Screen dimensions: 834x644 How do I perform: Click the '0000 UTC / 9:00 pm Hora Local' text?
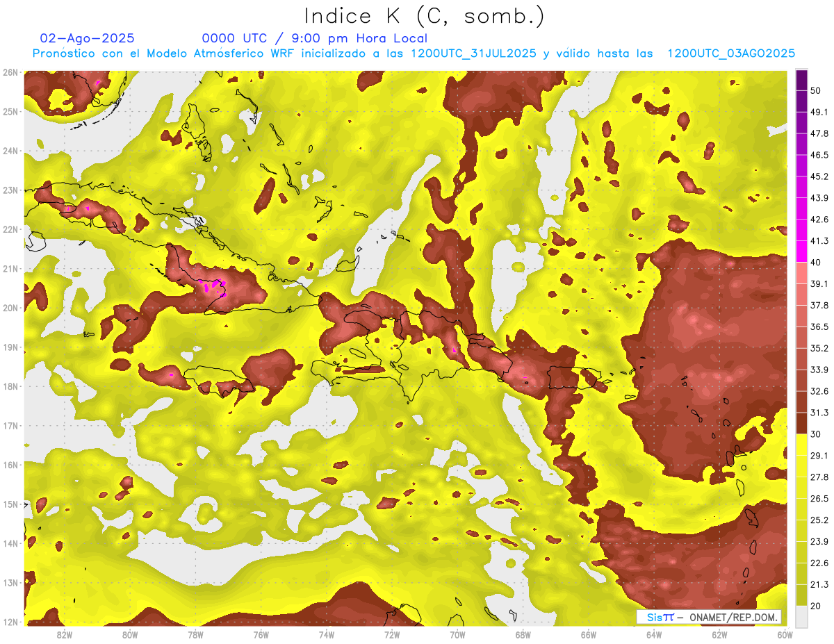[x=315, y=38]
